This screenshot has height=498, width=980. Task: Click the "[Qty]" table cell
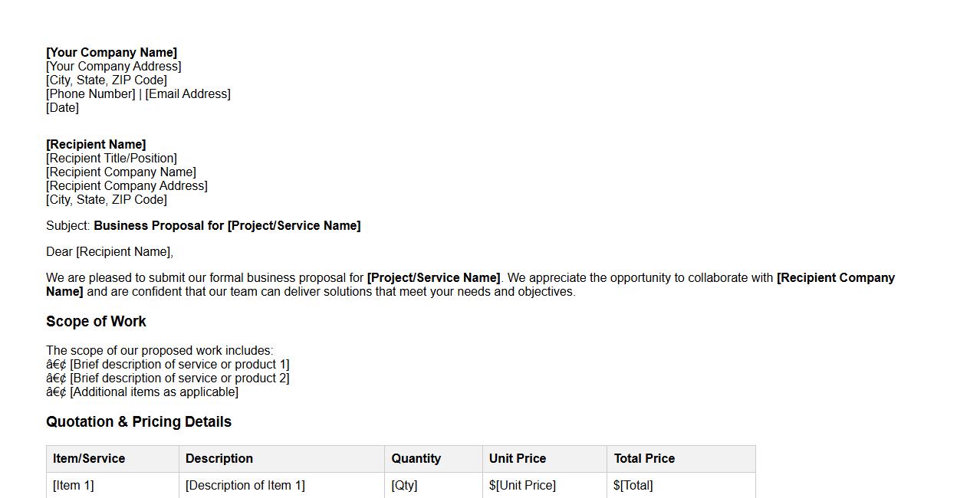[x=404, y=486]
